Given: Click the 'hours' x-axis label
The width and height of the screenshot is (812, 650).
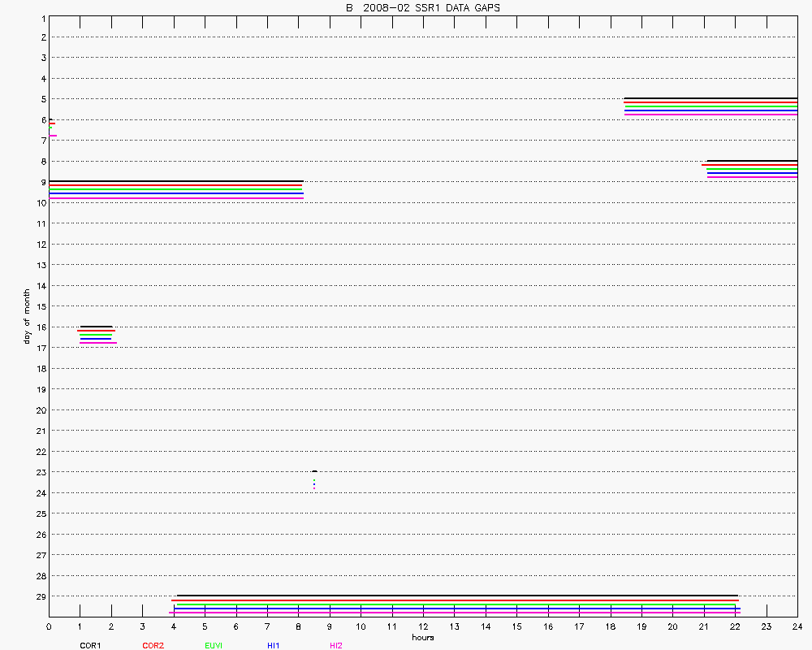Looking at the screenshot, I should pyautogui.click(x=422, y=637).
